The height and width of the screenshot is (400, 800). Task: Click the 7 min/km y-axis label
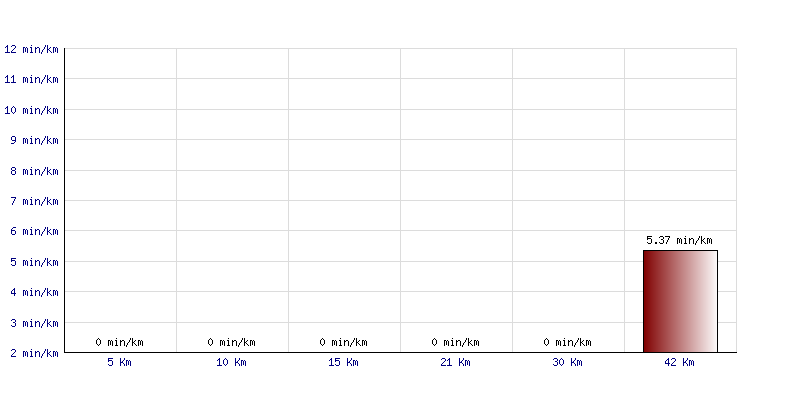[34, 201]
